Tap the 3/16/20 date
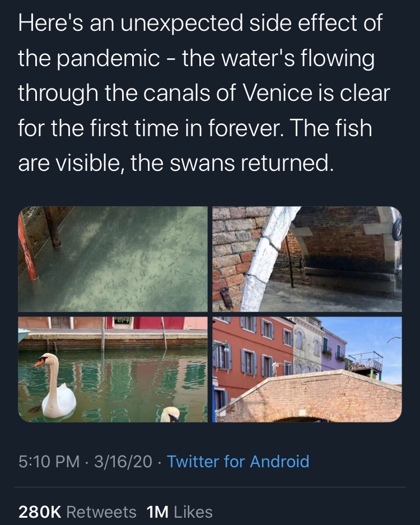 (x=123, y=462)
